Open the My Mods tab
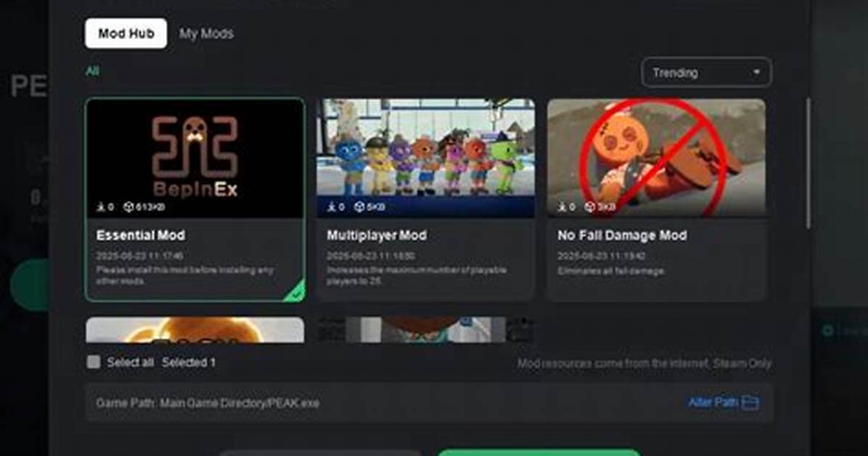The image size is (868, 456). point(206,33)
